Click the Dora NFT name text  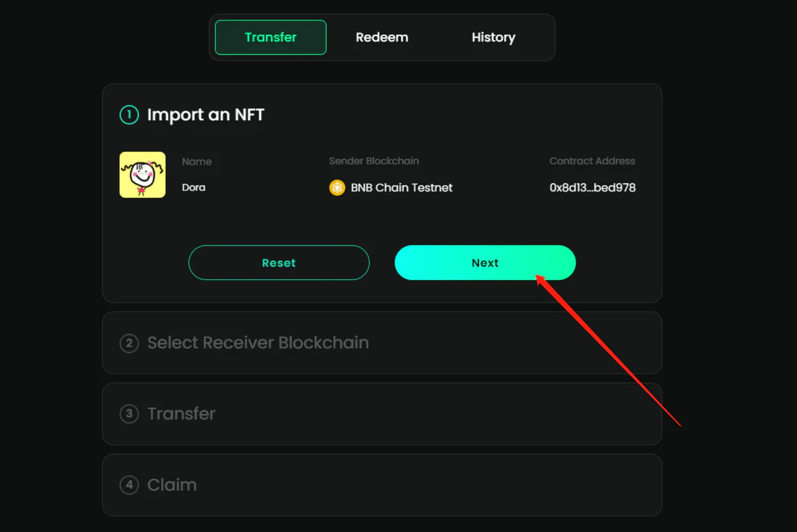pyautogui.click(x=194, y=188)
